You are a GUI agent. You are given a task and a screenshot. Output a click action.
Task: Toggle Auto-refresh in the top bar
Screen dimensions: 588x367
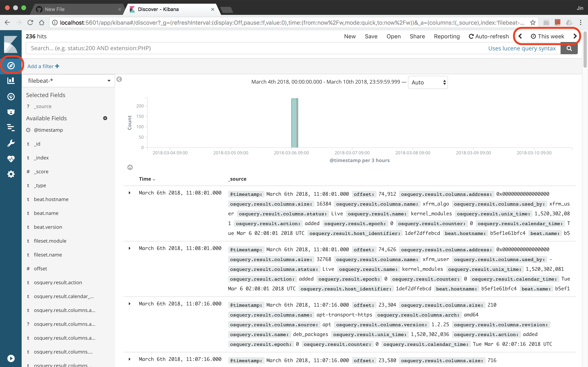click(488, 36)
